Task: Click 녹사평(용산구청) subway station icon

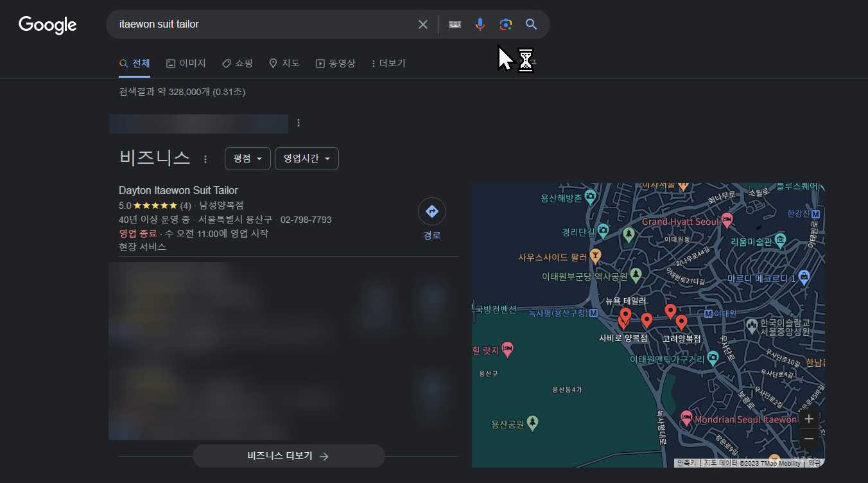Action: pos(594,313)
